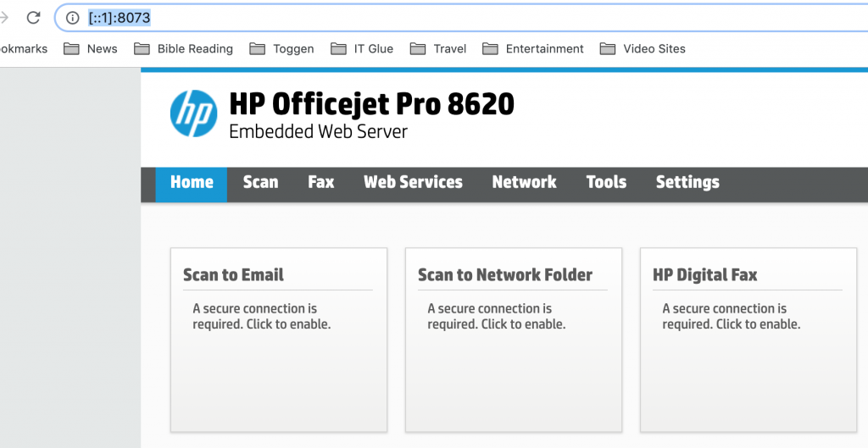
Task: Open the Settings tab
Action: click(687, 185)
